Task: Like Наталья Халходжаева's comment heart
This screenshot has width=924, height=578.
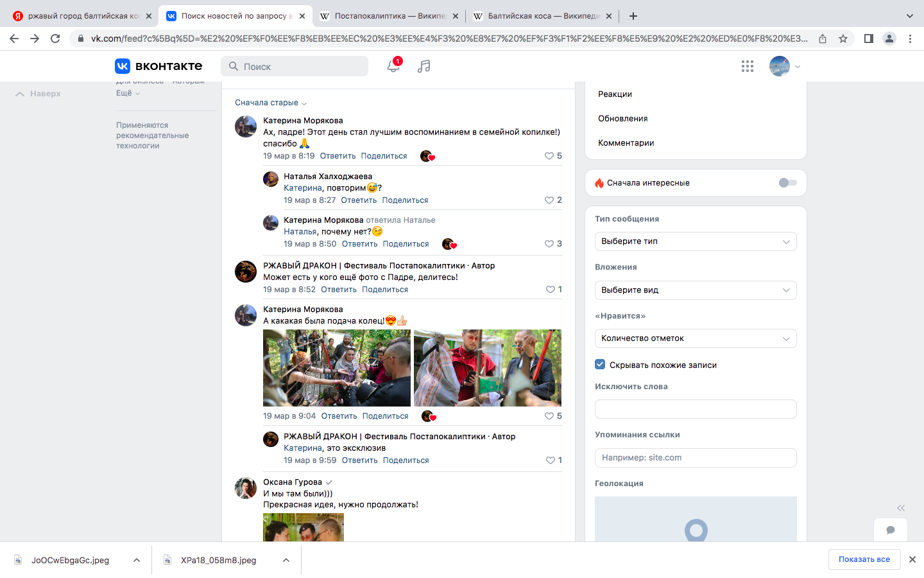Action: [x=549, y=200]
